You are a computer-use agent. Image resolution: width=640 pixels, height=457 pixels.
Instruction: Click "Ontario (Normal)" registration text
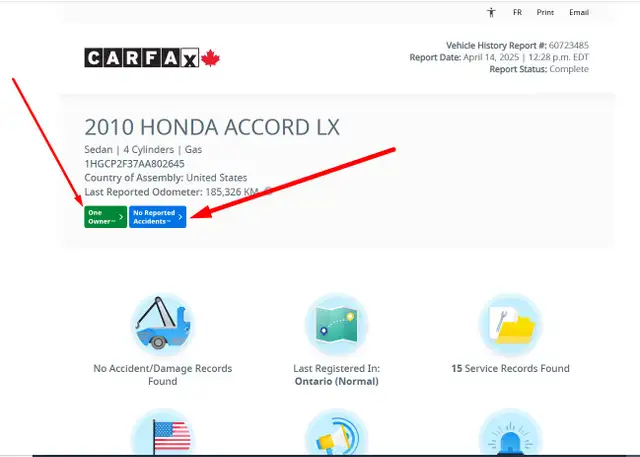tap(336, 382)
